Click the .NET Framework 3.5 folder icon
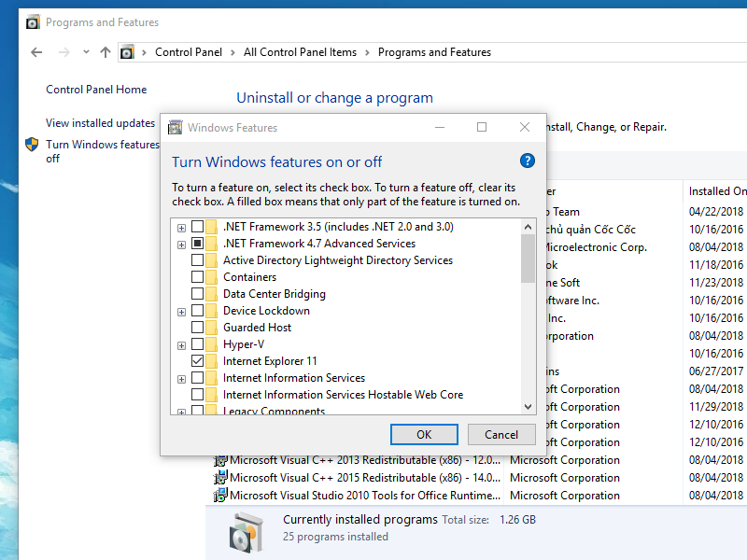The height and width of the screenshot is (560, 747). click(212, 227)
